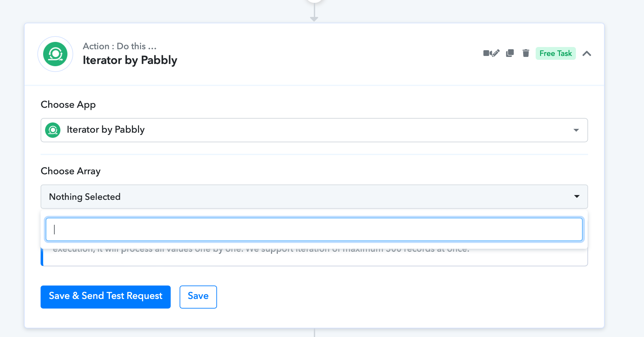Click the partially hidden iteration info note
Image resolution: width=644 pixels, height=337 pixels.
[314, 257]
